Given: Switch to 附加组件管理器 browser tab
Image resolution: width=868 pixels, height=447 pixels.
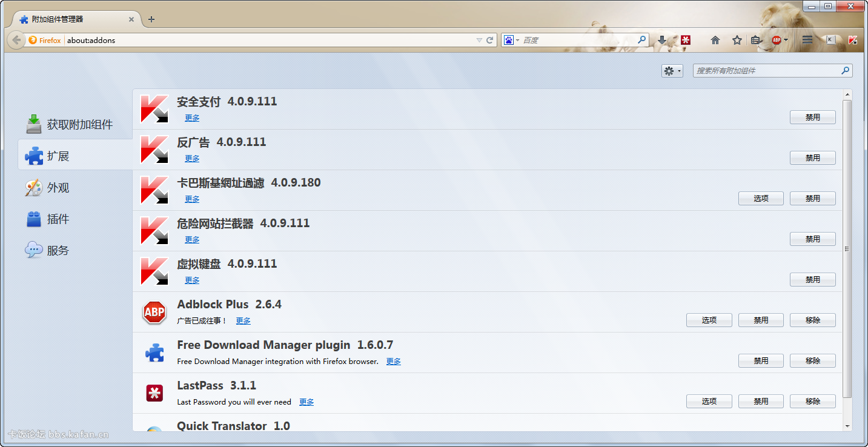Looking at the screenshot, I should (76, 19).
